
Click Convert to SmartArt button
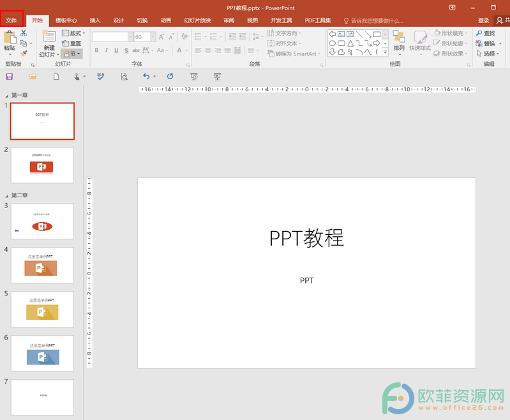(x=294, y=54)
